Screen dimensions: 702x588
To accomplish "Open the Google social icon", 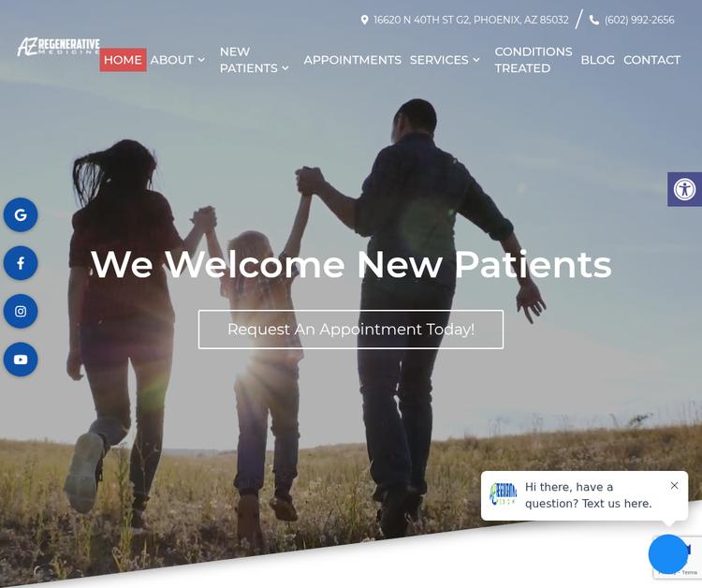I will point(21,215).
